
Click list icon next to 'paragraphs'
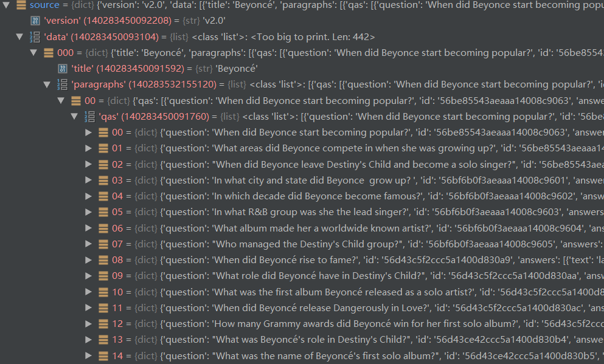[63, 84]
